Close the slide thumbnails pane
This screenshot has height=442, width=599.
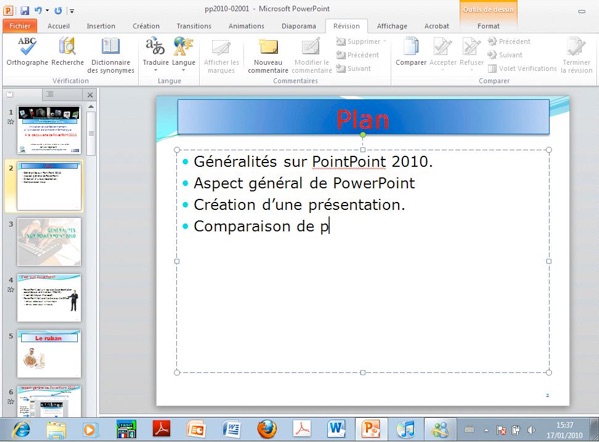point(90,95)
